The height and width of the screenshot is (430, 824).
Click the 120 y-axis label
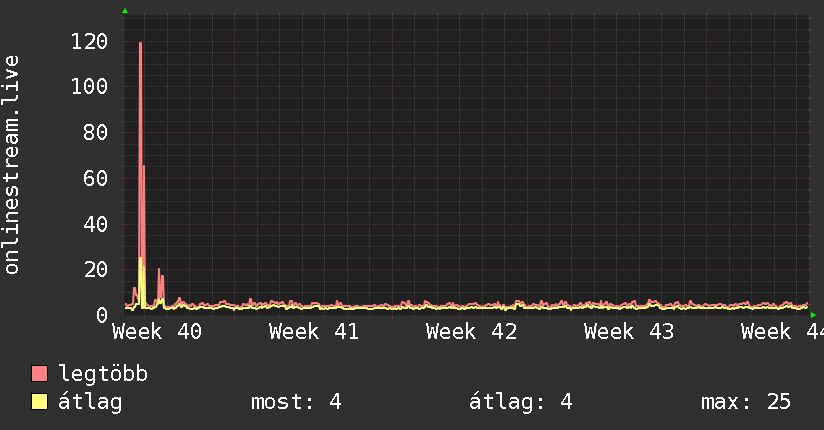coord(89,41)
